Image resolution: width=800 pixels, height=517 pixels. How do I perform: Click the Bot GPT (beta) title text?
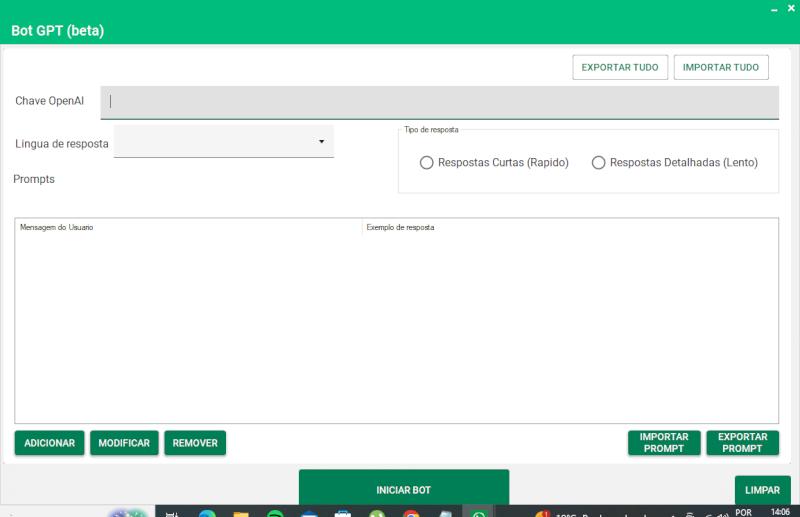point(58,31)
